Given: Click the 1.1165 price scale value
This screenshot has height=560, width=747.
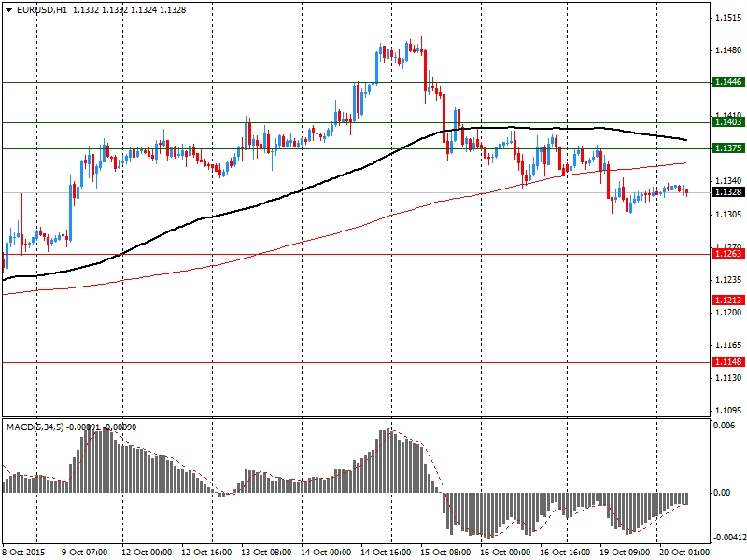Looking at the screenshot, I should pyautogui.click(x=728, y=345).
